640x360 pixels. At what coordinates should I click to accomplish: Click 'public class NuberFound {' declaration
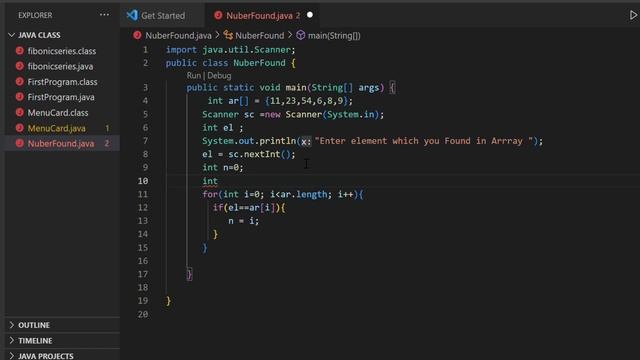tap(231, 63)
